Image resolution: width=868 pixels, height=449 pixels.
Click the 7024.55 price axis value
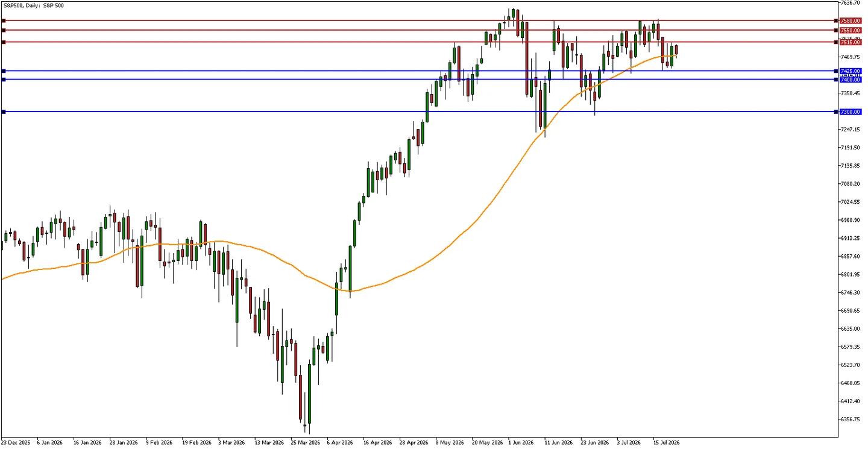click(850, 202)
